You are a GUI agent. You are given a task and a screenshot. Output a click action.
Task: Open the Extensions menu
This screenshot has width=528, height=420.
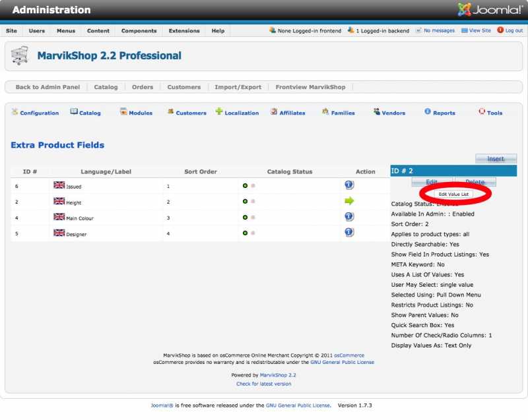click(x=184, y=30)
